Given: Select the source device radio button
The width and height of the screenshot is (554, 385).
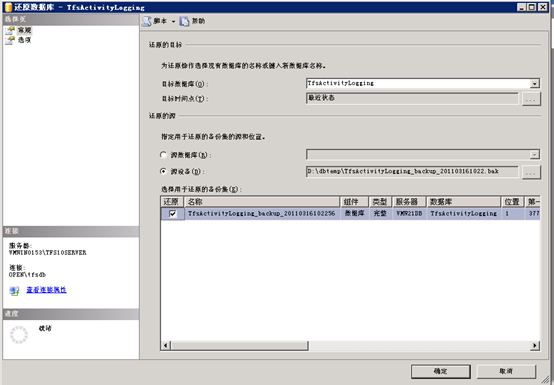Looking at the screenshot, I should pyautogui.click(x=163, y=171).
